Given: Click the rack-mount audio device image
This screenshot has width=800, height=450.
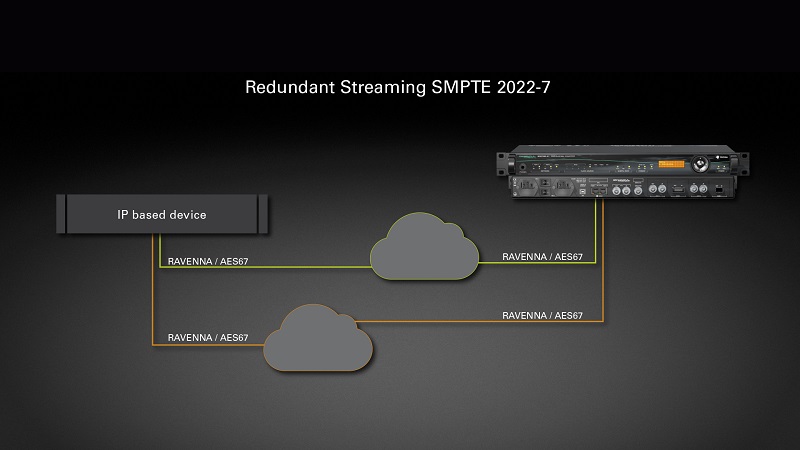Looking at the screenshot, I should [x=622, y=172].
